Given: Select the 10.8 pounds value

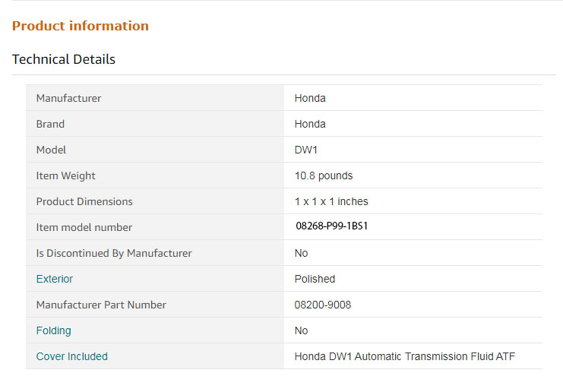Looking at the screenshot, I should point(324,175).
